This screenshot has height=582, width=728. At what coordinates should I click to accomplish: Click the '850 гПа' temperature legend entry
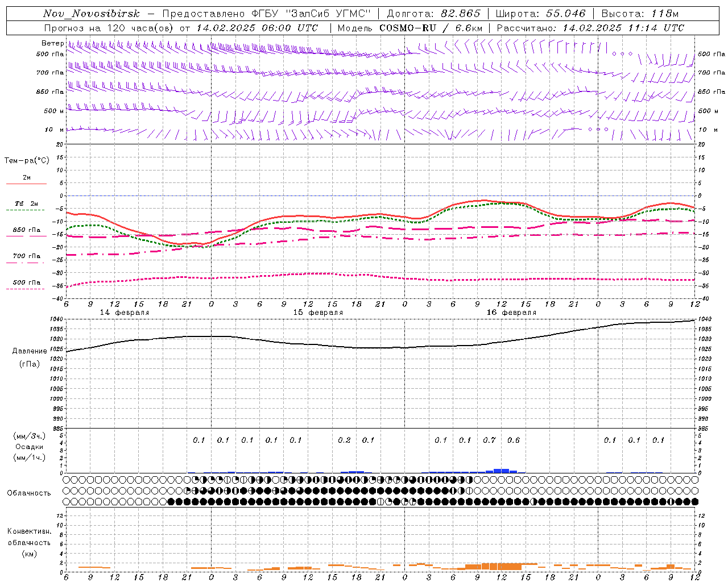click(x=27, y=230)
